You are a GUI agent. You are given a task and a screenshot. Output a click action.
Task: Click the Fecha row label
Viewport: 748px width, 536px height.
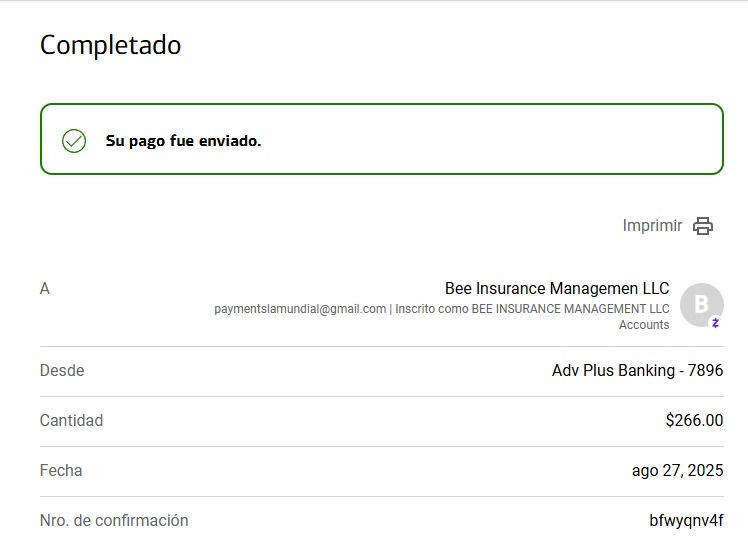tap(61, 471)
